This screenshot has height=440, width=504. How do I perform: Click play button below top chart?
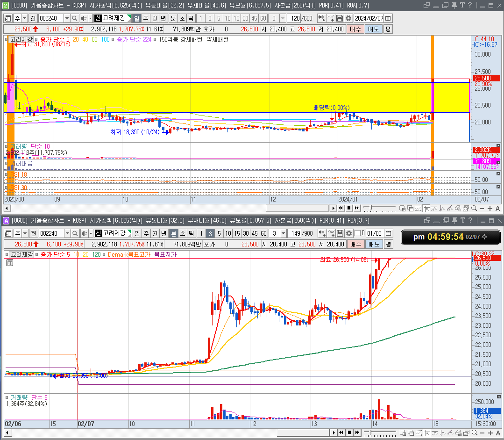pyautogui.click(x=334, y=208)
